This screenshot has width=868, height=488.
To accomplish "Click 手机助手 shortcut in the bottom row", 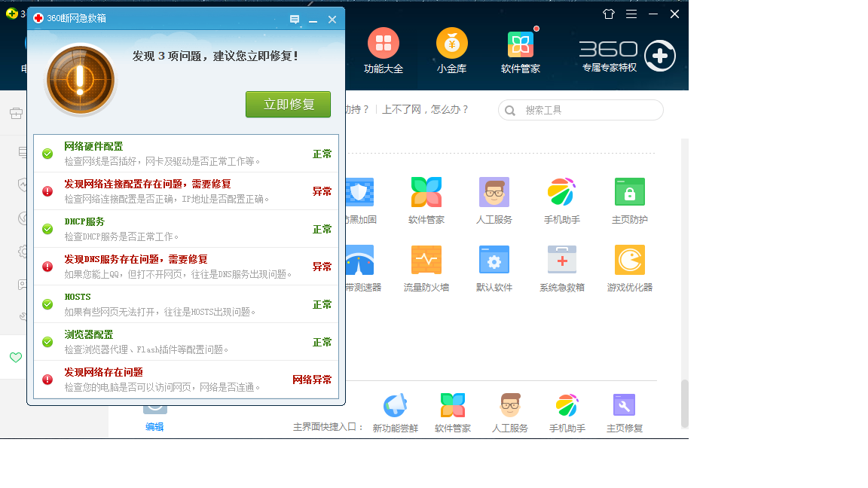I will tap(567, 413).
